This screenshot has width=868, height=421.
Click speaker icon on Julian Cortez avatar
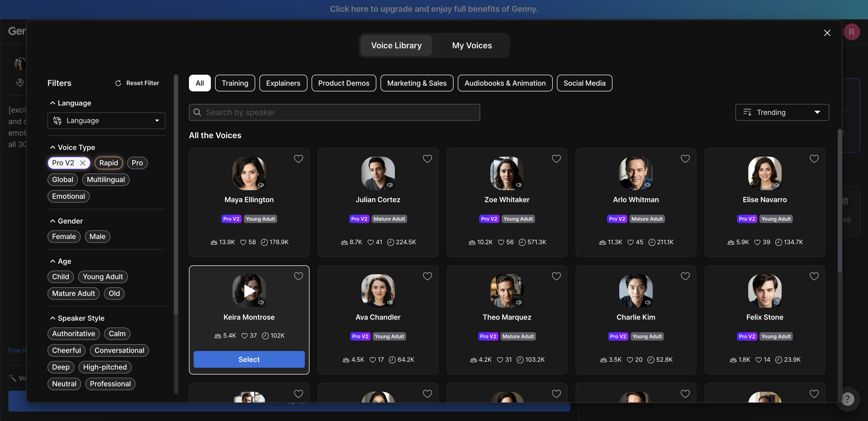[390, 185]
